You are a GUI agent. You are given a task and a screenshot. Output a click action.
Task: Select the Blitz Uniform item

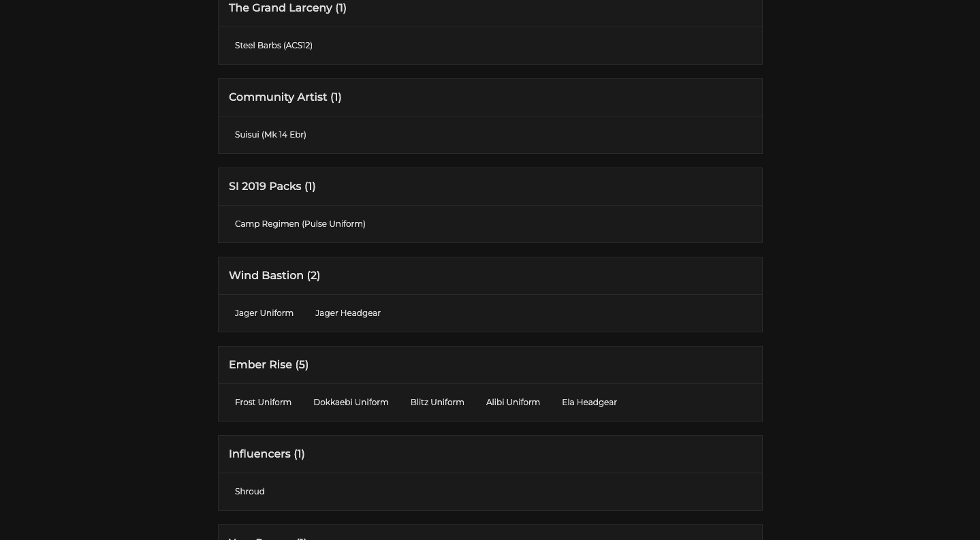437,402
